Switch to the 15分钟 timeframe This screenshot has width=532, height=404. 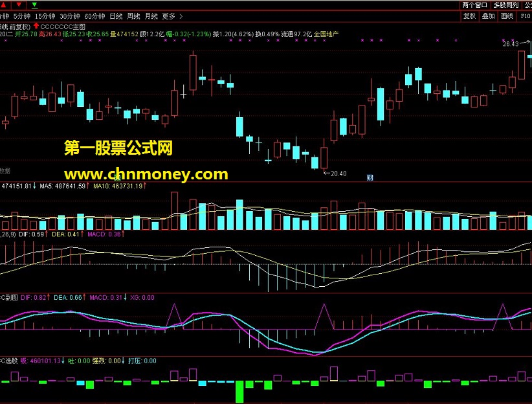45,16
